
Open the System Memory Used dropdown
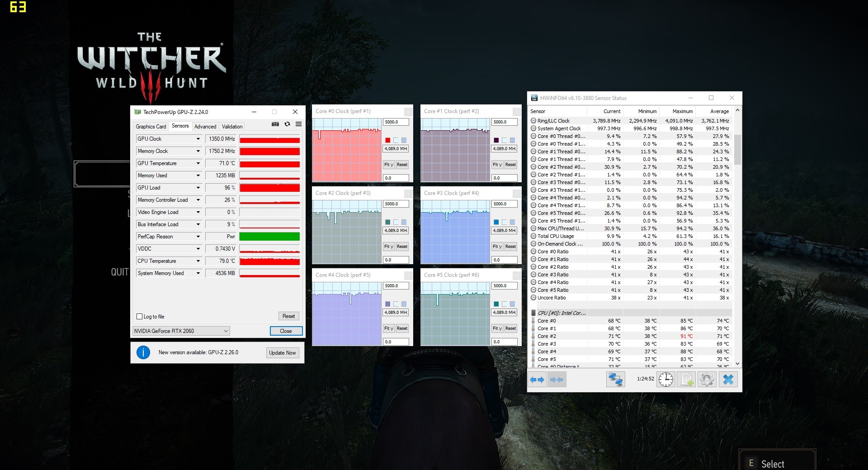click(x=198, y=273)
